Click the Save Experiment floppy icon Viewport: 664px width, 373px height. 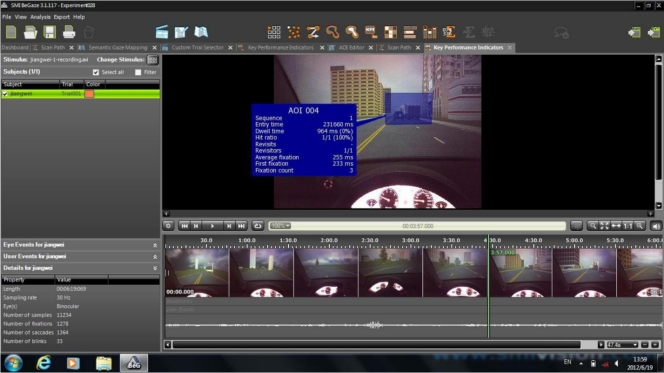50,32
